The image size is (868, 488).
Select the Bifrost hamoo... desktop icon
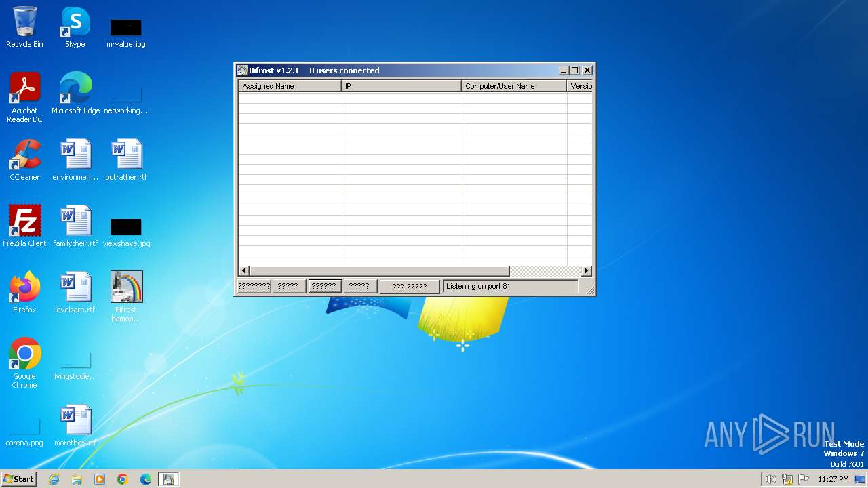126,297
